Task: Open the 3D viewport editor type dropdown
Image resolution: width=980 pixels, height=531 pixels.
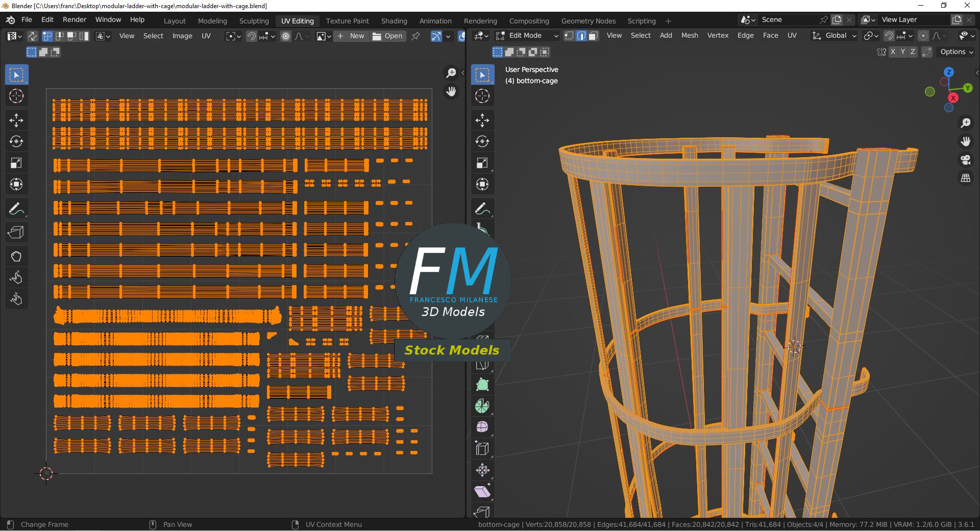Action: 481,36
